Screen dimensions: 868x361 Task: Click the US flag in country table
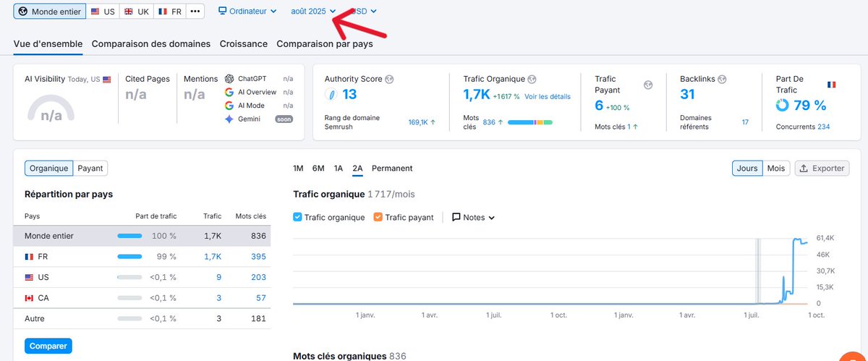point(29,277)
